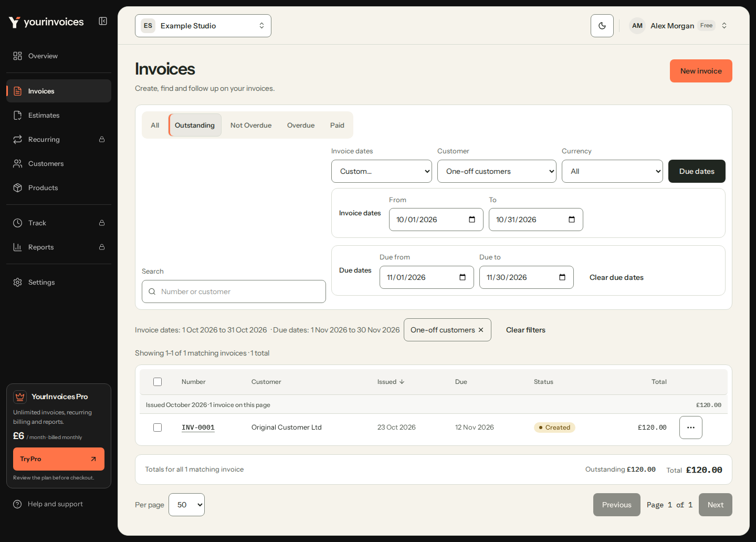Viewport: 756px width, 542px height.
Task: Expand the Example Studio workspace switcher
Action: [x=203, y=26]
